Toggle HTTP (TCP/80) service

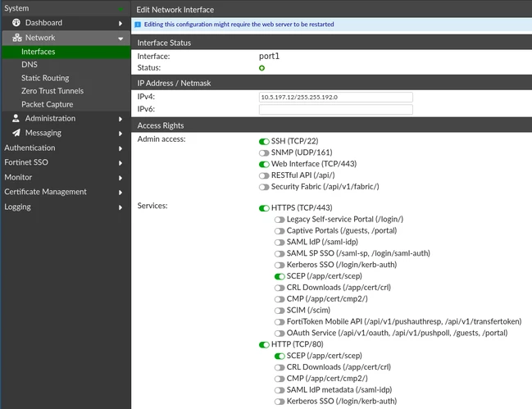(264, 345)
